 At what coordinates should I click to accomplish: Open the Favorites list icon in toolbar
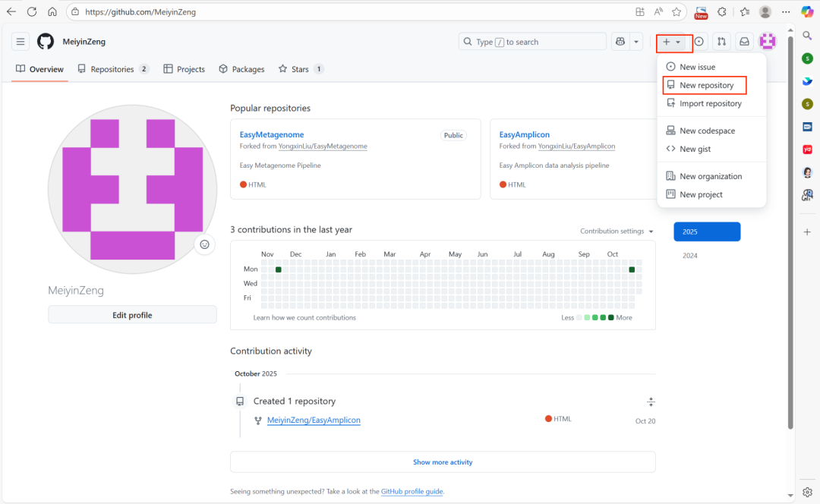(745, 11)
